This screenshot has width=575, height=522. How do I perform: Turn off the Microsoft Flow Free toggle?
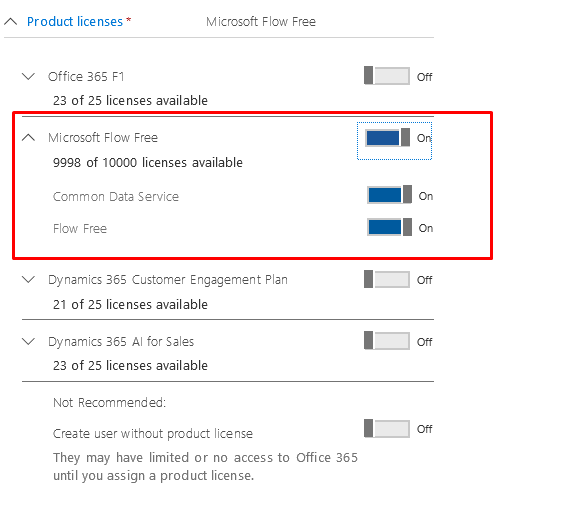tap(388, 138)
